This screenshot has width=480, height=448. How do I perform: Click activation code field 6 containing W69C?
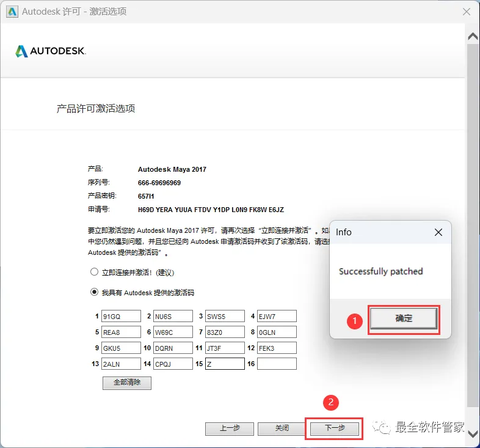(173, 332)
